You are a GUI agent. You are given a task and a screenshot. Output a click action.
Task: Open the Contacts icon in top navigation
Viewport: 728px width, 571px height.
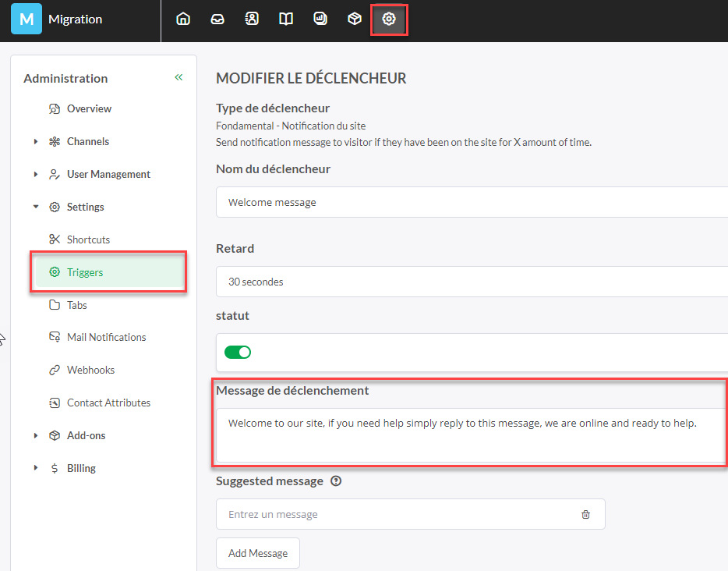[252, 19]
